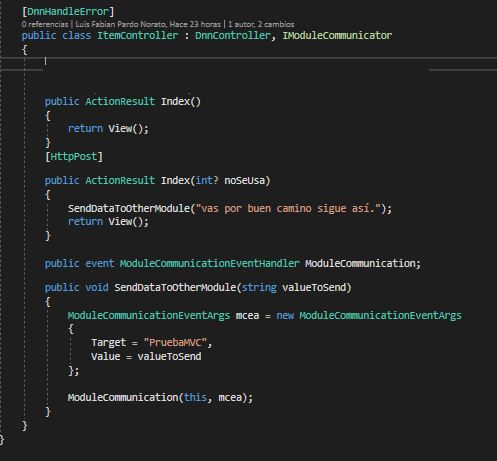This screenshot has width=497, height=461.
Task: Click the SendDataToOtherModule call inside Index
Action: coord(129,208)
